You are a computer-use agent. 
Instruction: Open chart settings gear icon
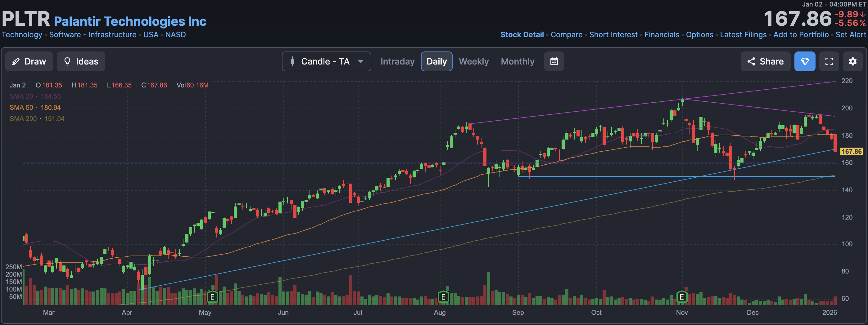852,62
